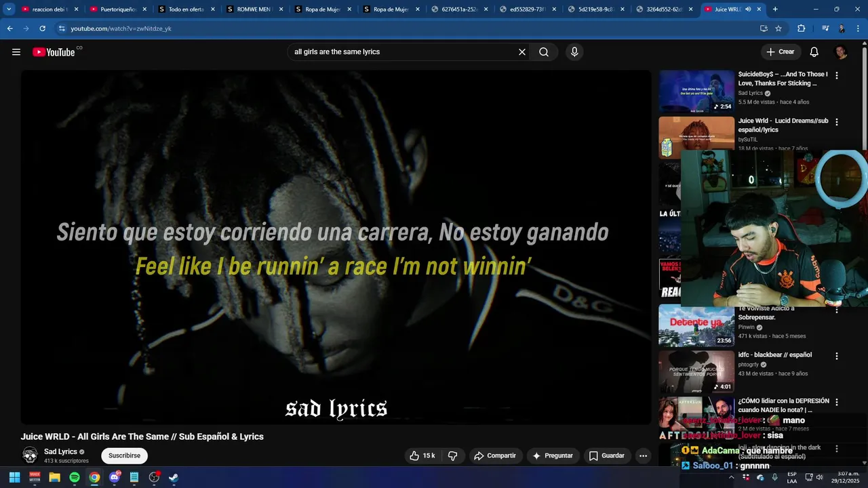Open more actions ellipsis under video

coord(643,455)
